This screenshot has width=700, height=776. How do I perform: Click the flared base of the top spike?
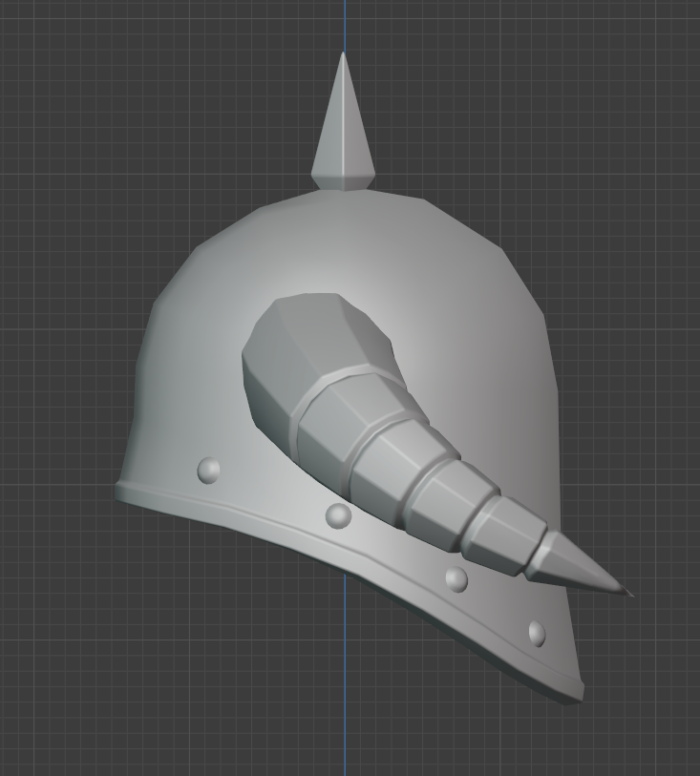[343, 182]
